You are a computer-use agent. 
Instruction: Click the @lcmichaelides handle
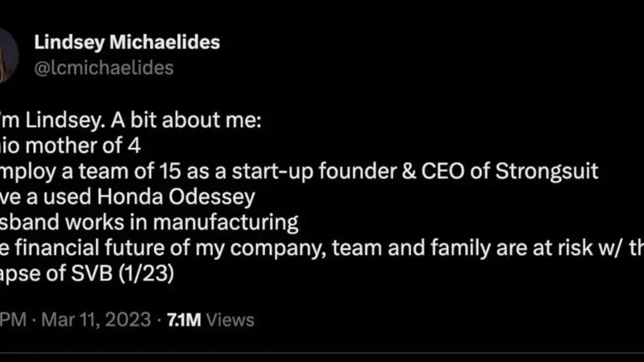click(x=103, y=68)
